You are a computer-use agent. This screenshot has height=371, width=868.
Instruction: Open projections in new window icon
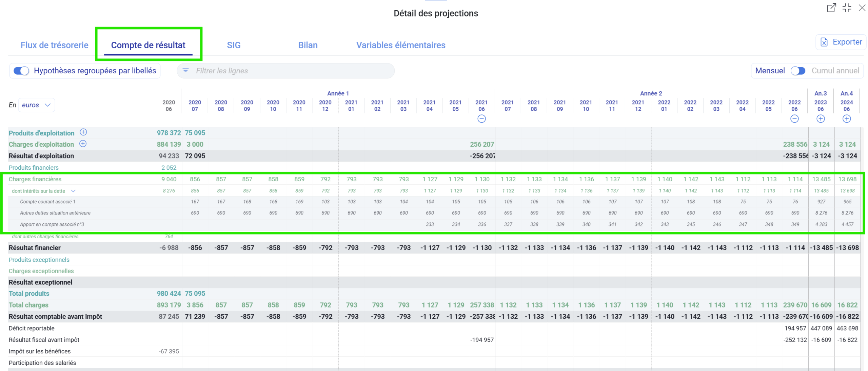pyautogui.click(x=831, y=8)
